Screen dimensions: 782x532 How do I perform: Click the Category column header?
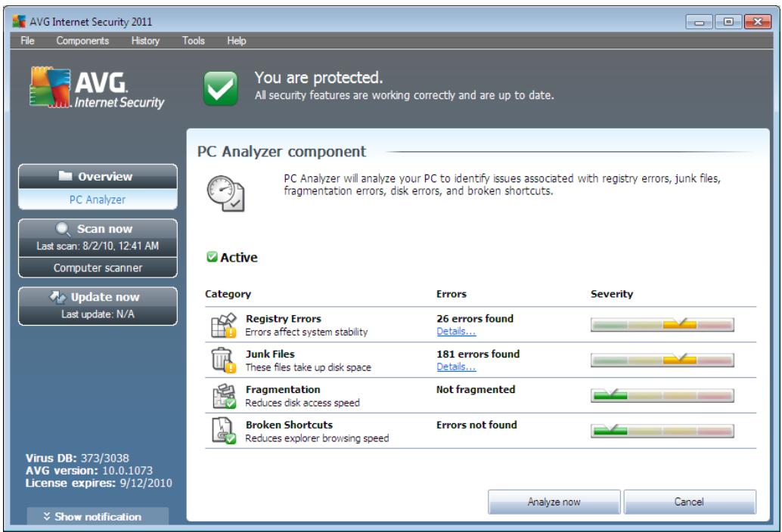(228, 294)
